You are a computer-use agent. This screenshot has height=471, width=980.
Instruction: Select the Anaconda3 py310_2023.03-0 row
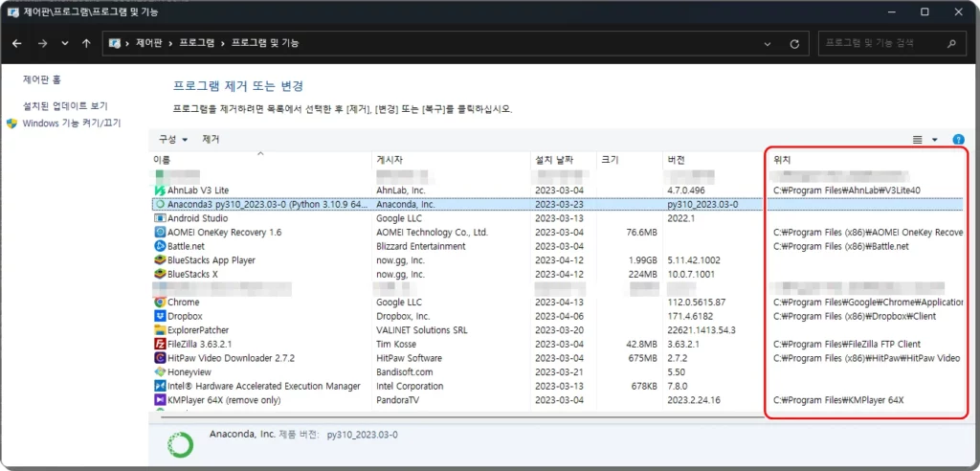(556, 204)
